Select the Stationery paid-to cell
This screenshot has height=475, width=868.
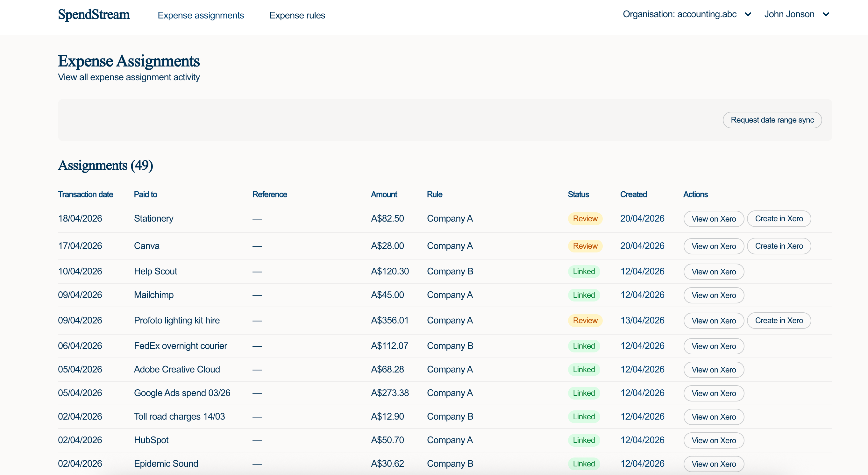(x=154, y=219)
